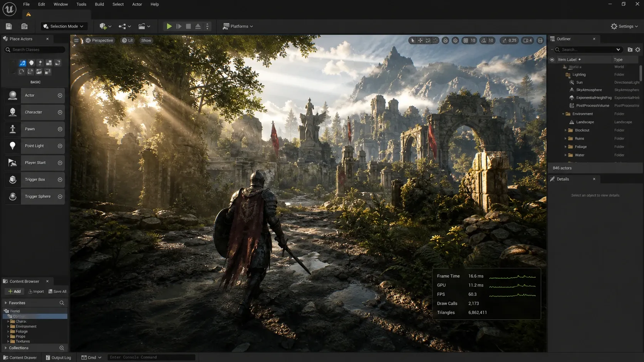Open the Actor menu
The width and height of the screenshot is (644, 362).
pyautogui.click(x=137, y=4)
